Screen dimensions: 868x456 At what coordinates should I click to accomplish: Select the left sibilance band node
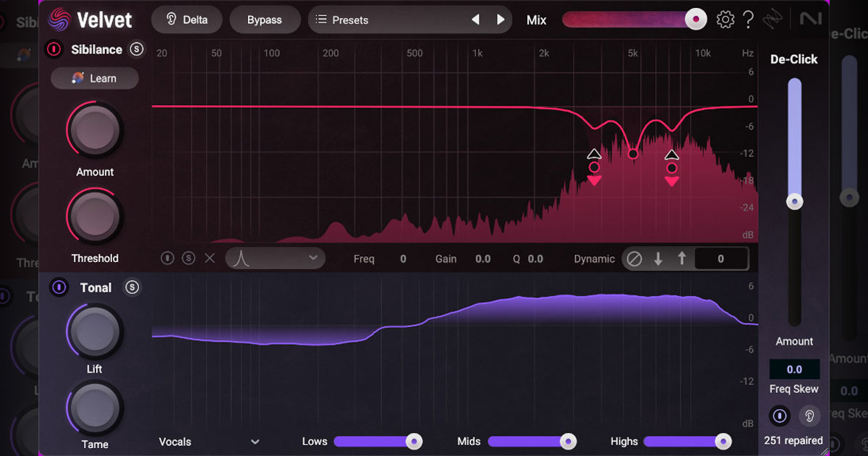[x=594, y=167]
